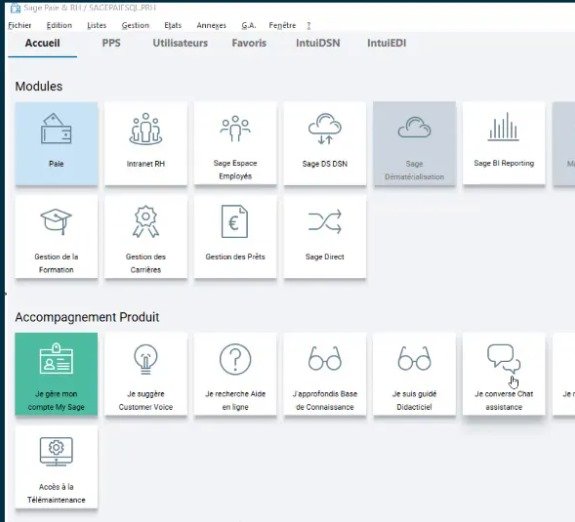Open the Intranet RH module icon
This screenshot has width=575, height=522.
click(x=146, y=128)
